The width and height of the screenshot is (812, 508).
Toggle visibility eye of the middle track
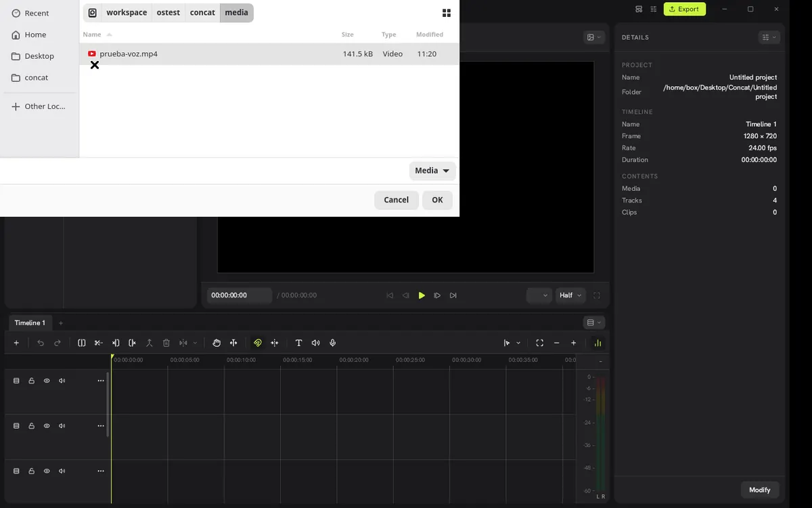(x=47, y=426)
